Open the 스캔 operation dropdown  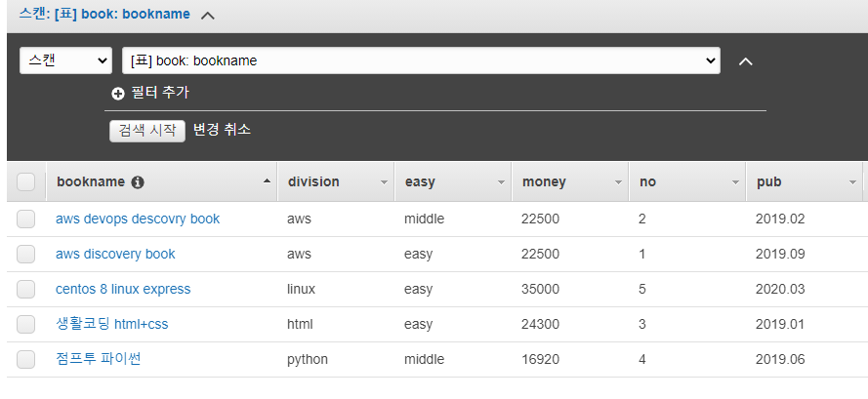(x=65, y=60)
